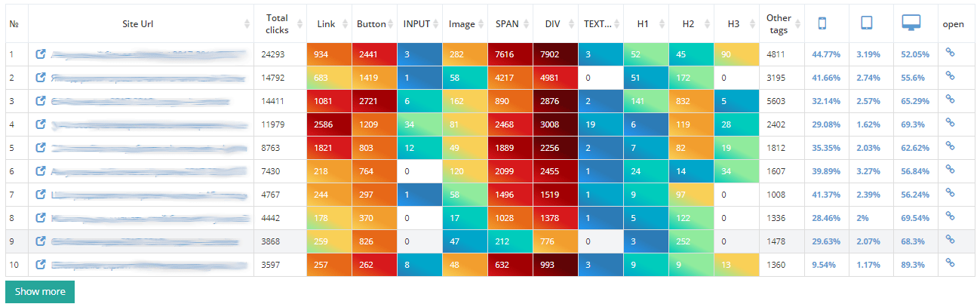The width and height of the screenshot is (980, 307).
Task: Open blurred site URL in row 6
Action: point(149,171)
